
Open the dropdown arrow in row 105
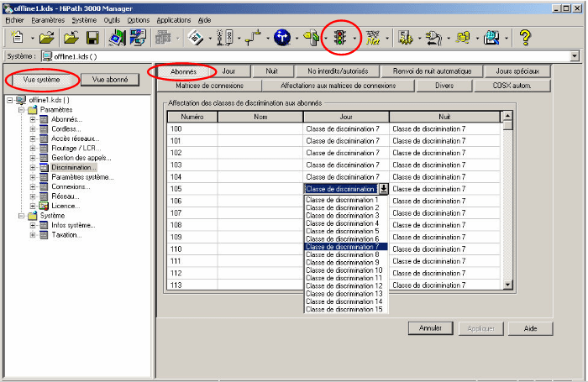[383, 189]
